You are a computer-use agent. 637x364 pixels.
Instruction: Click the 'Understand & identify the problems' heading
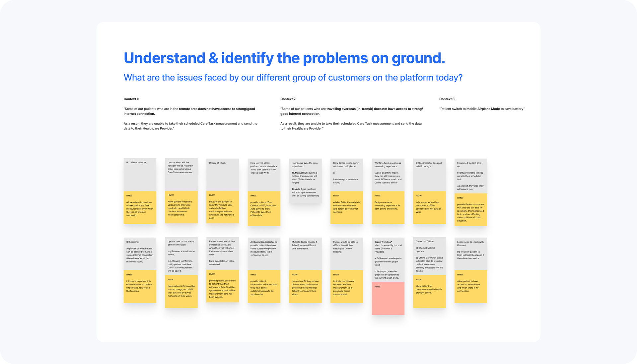284,58
